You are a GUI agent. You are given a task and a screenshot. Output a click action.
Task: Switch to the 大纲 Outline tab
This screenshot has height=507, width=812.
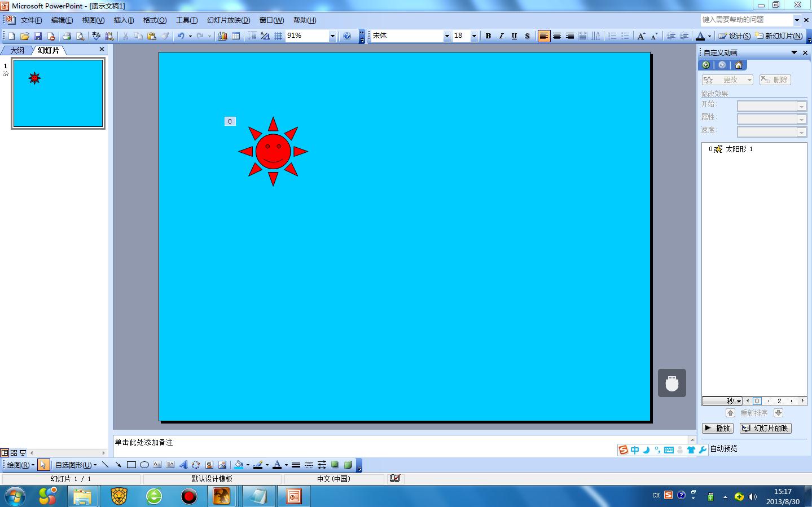[x=17, y=50]
